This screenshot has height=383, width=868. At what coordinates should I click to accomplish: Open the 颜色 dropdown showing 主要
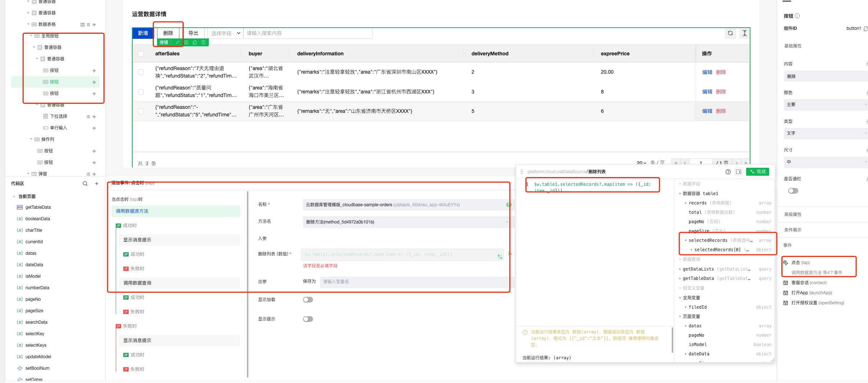click(826, 105)
